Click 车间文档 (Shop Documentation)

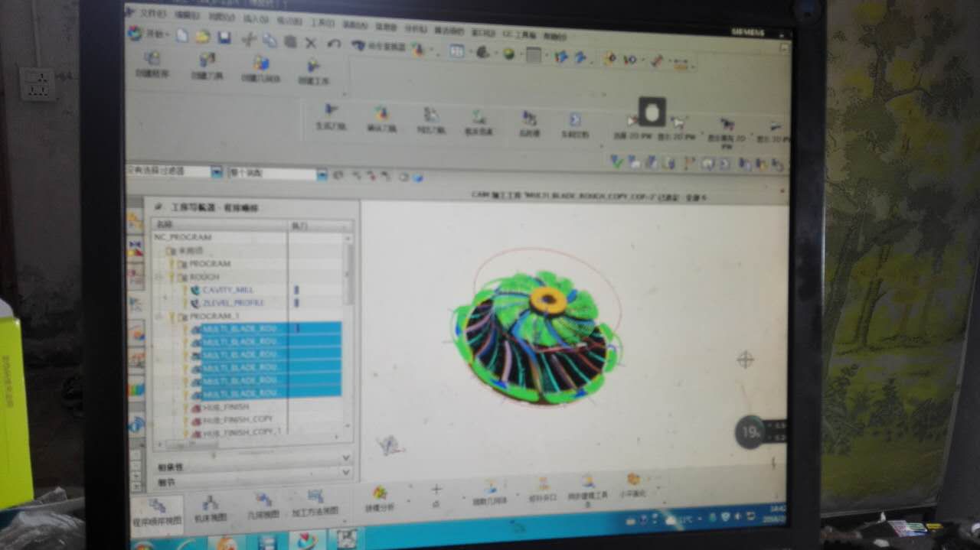tap(574, 126)
